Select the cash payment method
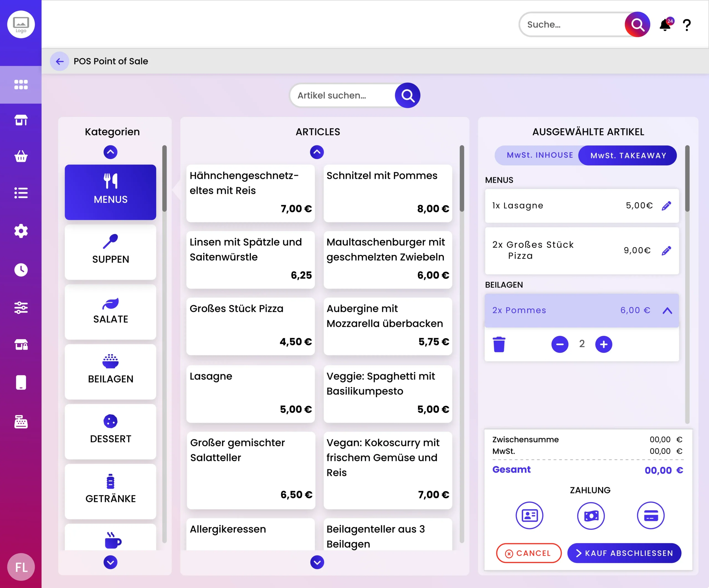Image resolution: width=709 pixels, height=588 pixels. [x=591, y=515]
